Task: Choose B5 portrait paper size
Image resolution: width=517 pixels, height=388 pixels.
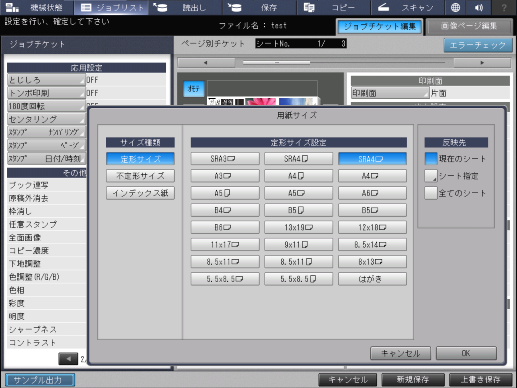Action: (x=299, y=210)
